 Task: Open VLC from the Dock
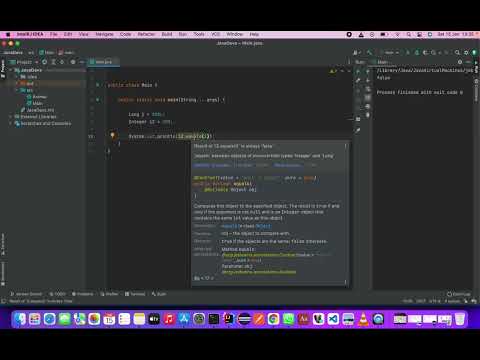click(x=363, y=319)
